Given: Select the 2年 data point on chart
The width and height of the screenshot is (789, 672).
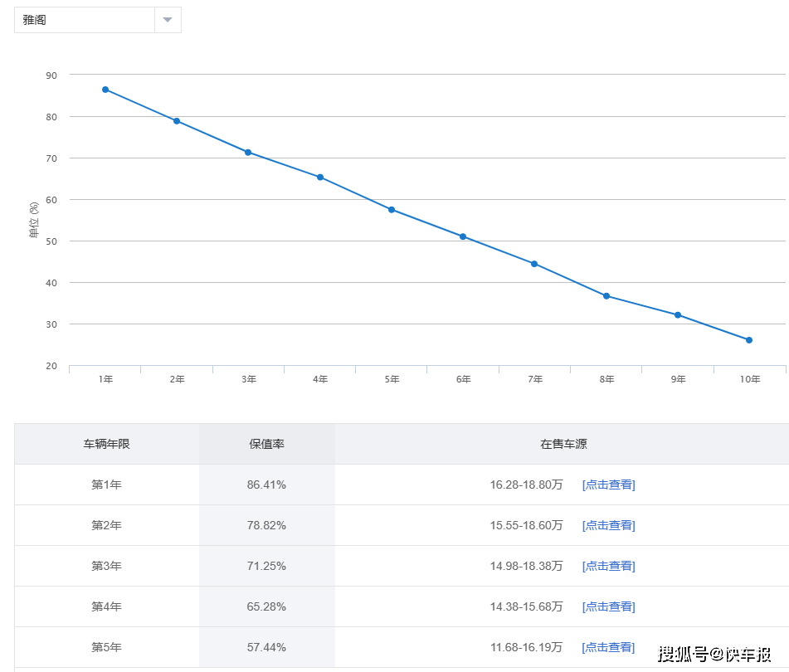Looking at the screenshot, I should click(177, 121).
